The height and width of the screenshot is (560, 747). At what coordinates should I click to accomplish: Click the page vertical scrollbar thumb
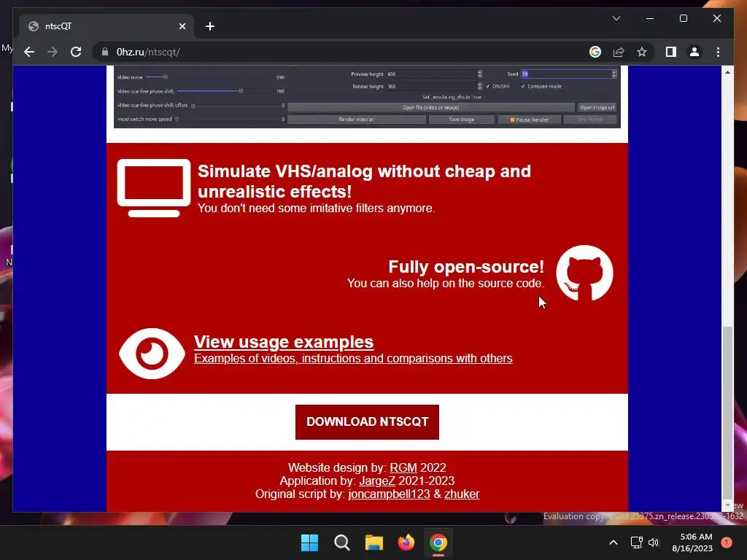coord(727,412)
